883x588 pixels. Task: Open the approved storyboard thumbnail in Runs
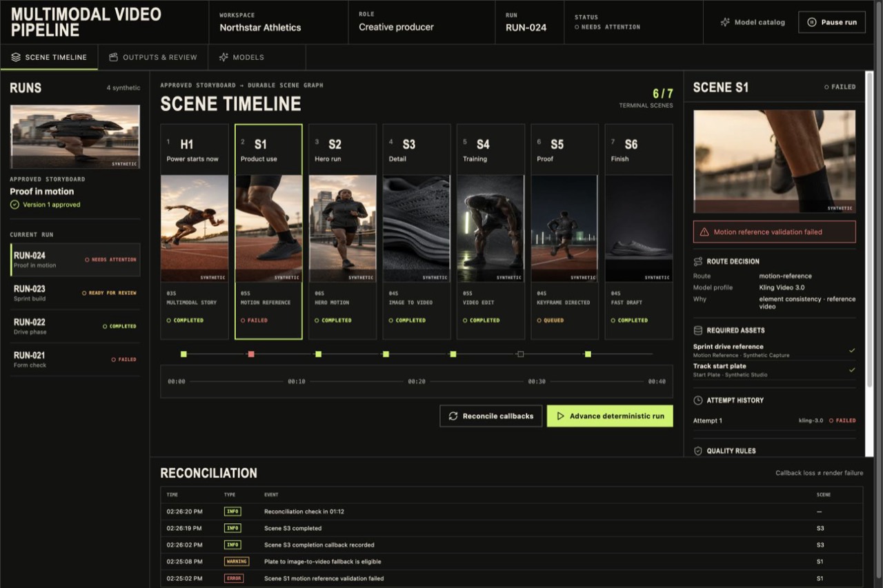point(75,136)
